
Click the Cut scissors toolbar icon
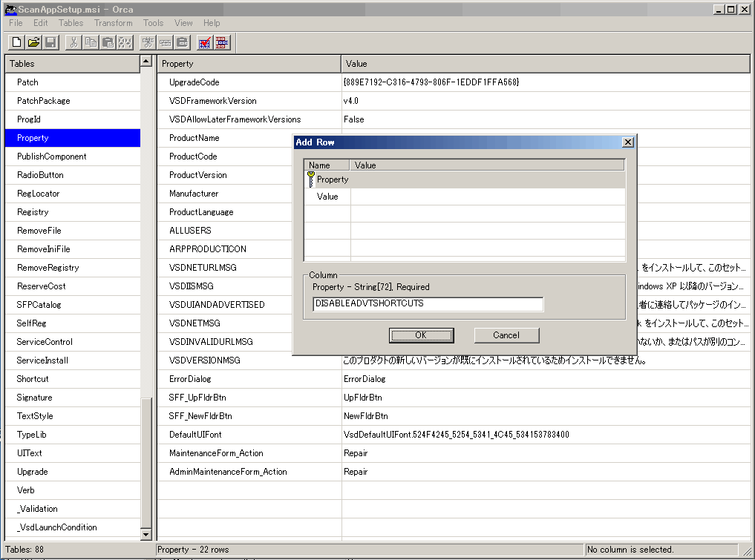point(73,42)
